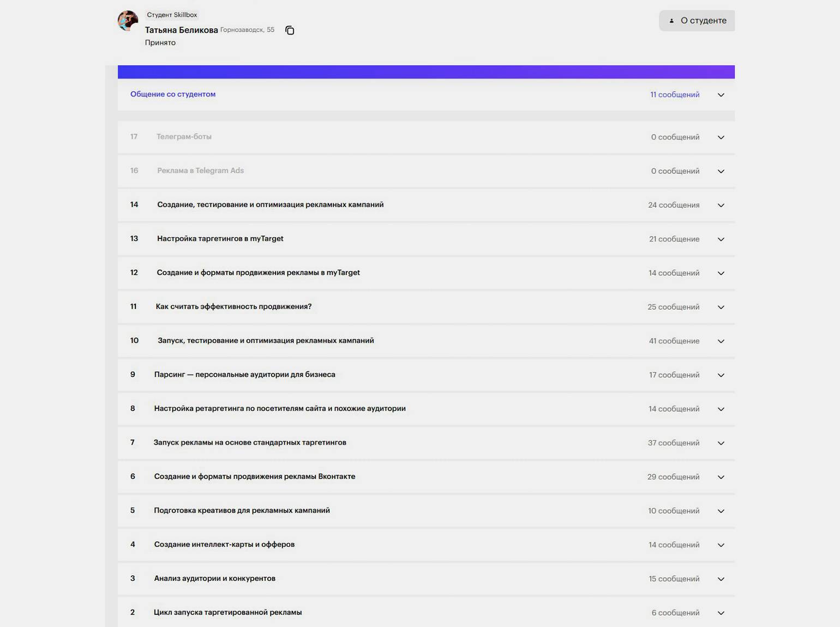Click the copy icon next to Татьяна Беликова
Viewport: 840px width, 627px height.
(x=290, y=31)
